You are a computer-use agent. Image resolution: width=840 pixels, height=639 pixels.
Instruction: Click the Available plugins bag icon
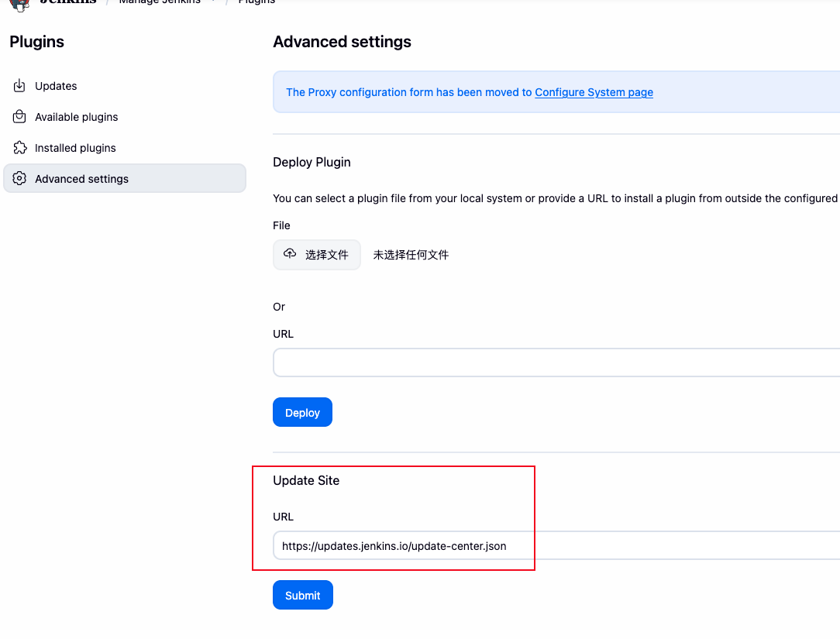(19, 117)
